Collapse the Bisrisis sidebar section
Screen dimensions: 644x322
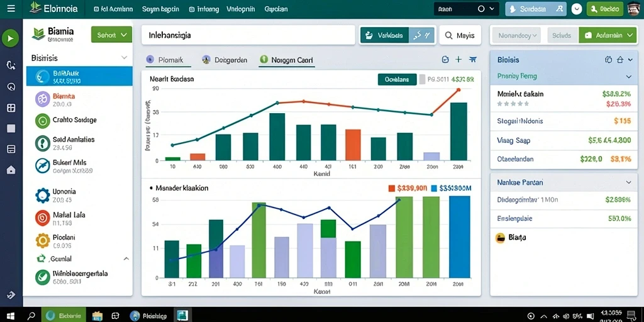(124, 58)
